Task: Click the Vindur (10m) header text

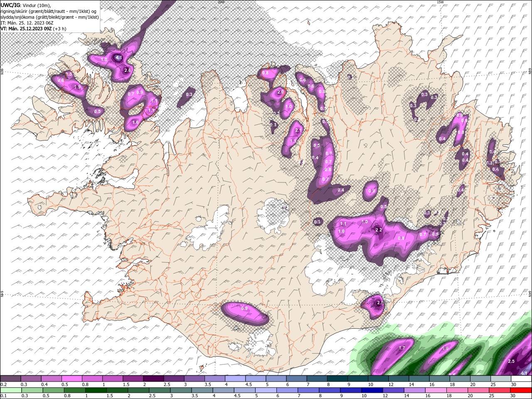Action: 36,5
